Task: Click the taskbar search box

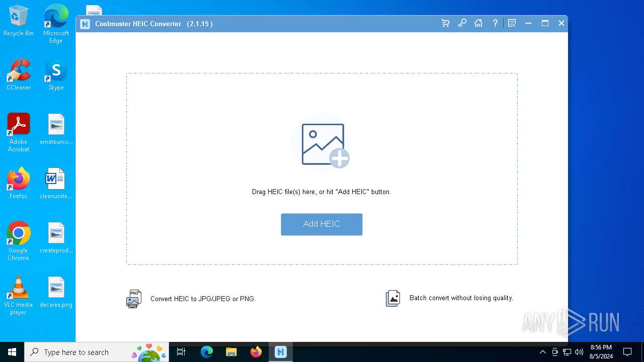Action: [97, 352]
